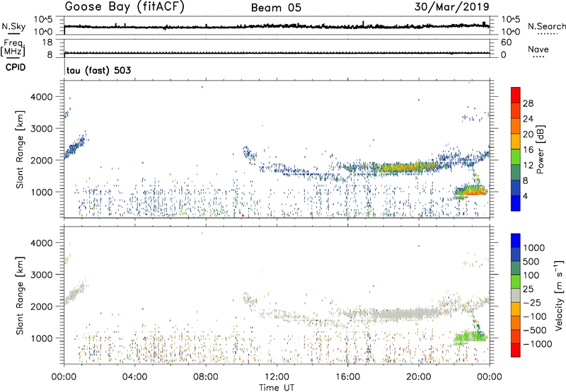This screenshot has width=566, height=392.
Task: Click the '18' frequency axis tick
Action: tap(47, 42)
